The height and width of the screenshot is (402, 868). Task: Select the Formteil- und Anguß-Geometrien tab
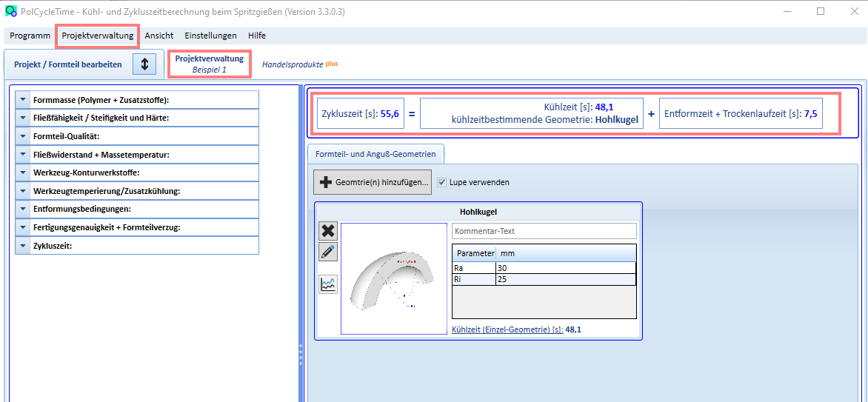tap(376, 154)
